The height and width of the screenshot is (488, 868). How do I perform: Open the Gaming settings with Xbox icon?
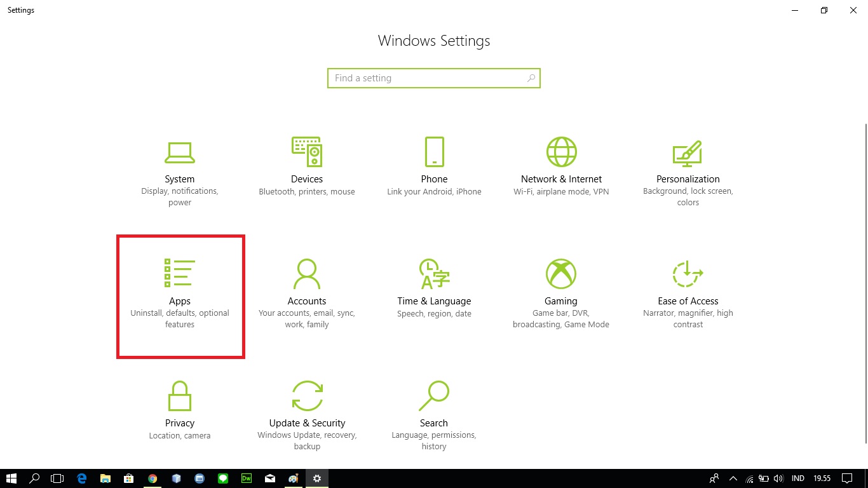tap(561, 293)
